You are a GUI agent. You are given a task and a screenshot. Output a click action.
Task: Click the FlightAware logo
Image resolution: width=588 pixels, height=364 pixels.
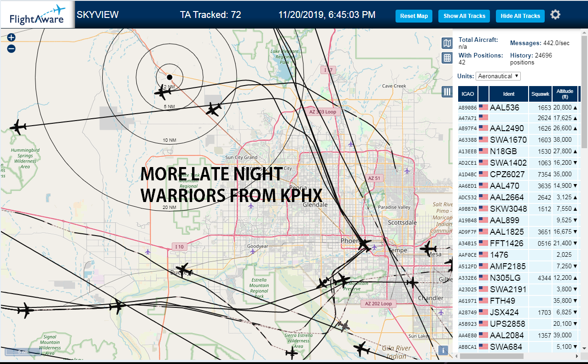coord(38,15)
